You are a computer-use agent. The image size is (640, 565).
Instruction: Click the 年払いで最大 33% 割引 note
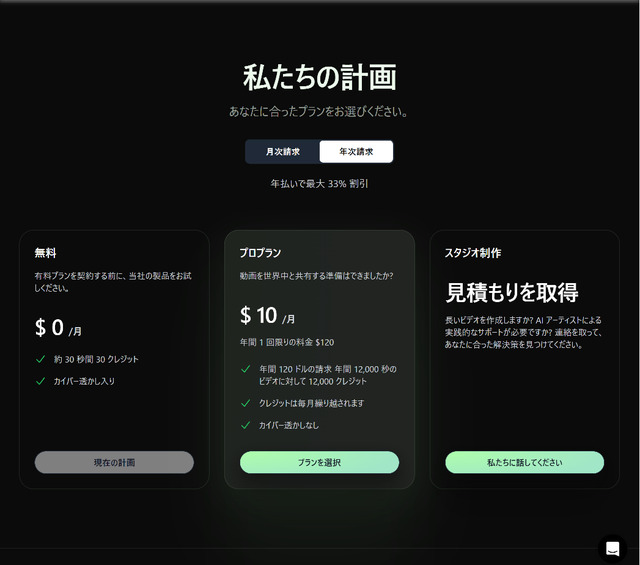(320, 184)
